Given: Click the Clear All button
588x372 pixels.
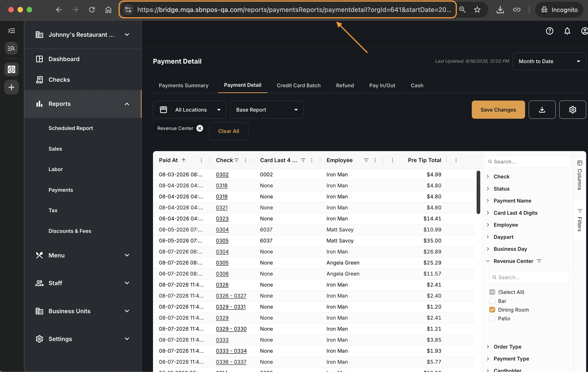Looking at the screenshot, I should (229, 131).
